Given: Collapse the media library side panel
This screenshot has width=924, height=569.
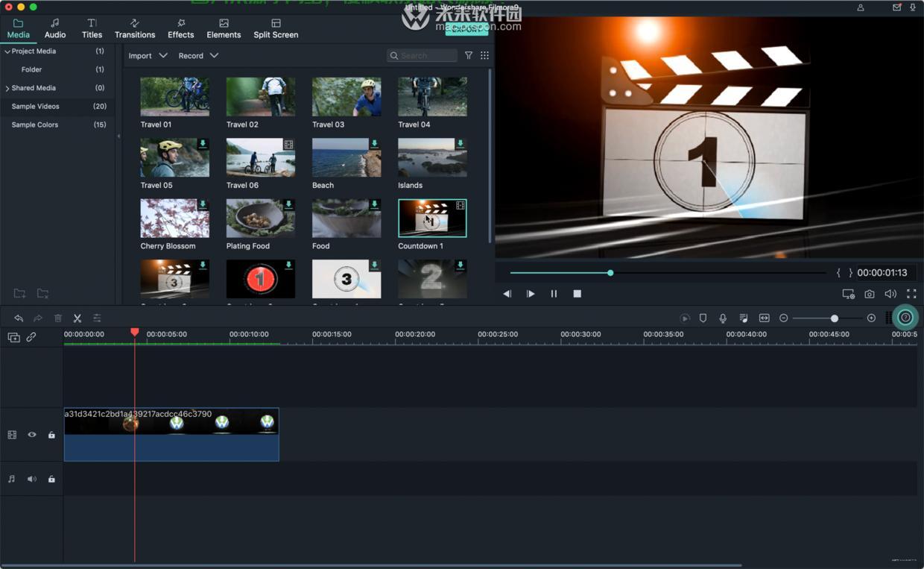Looking at the screenshot, I should click(119, 136).
